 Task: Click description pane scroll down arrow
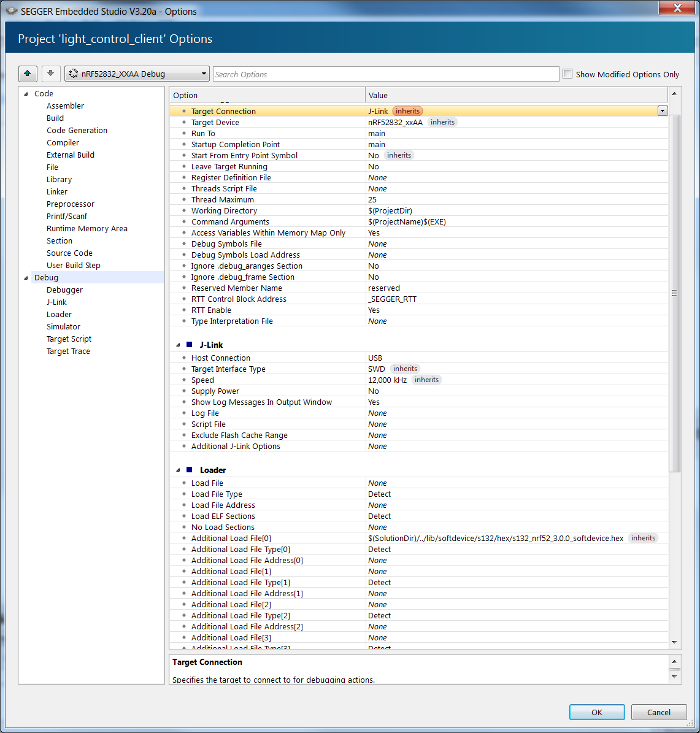[674, 677]
